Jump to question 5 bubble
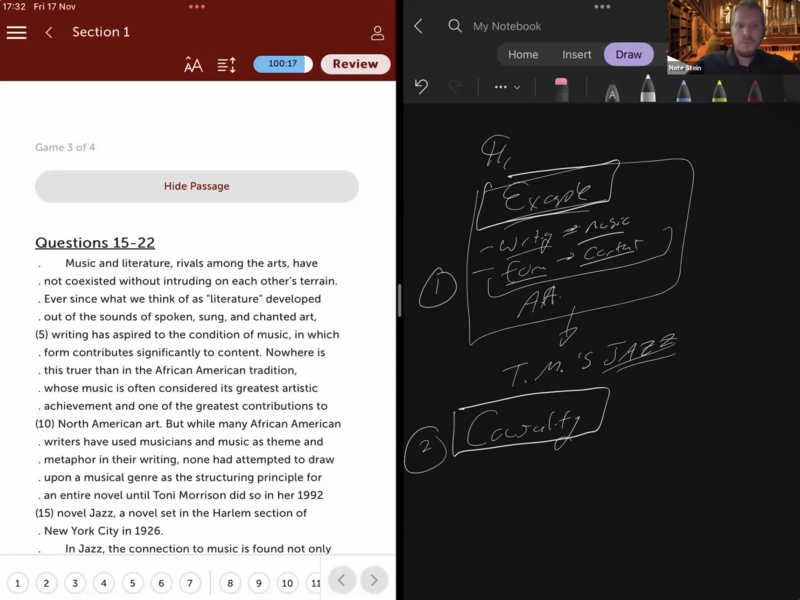This screenshot has width=800, height=600. [133, 583]
